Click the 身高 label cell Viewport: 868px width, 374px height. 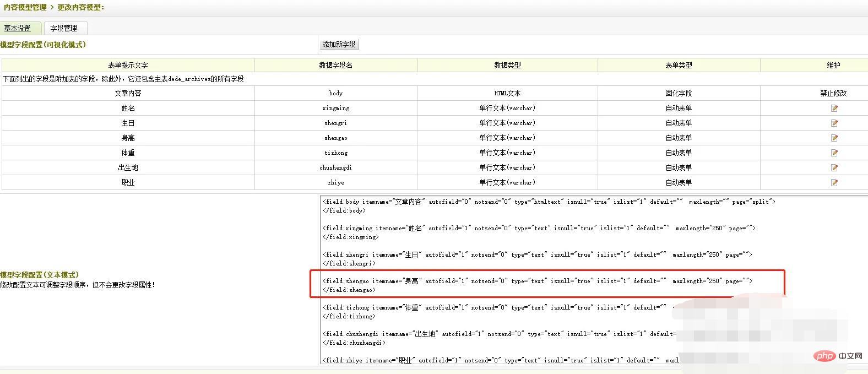[x=128, y=138]
